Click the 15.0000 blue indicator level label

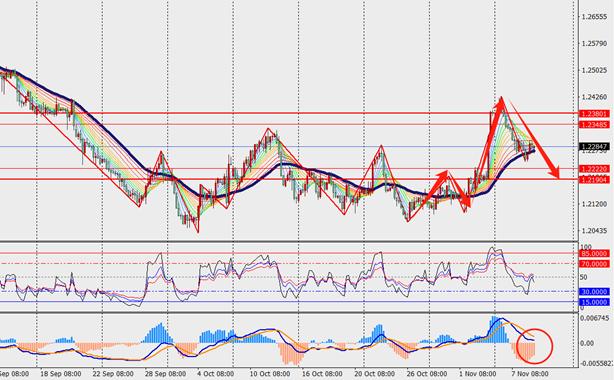pyautogui.click(x=595, y=302)
